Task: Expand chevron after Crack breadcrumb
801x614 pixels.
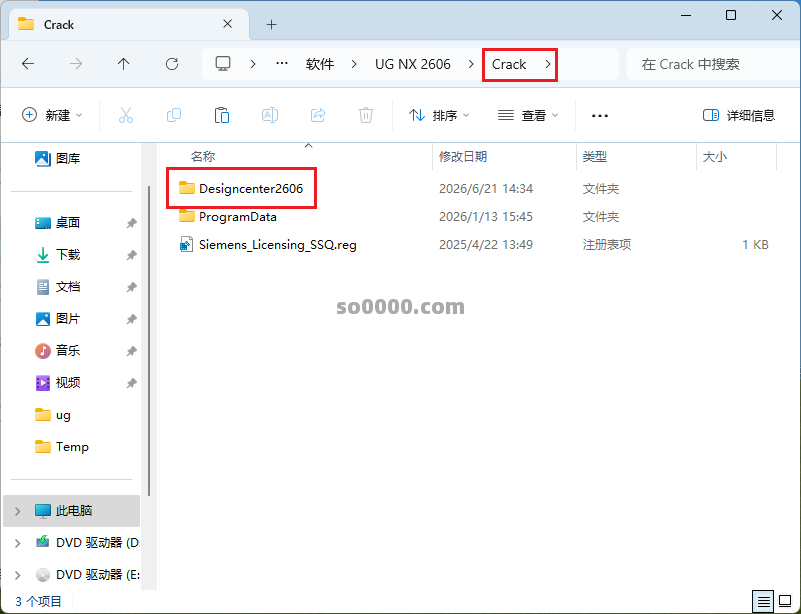Action: coord(547,64)
